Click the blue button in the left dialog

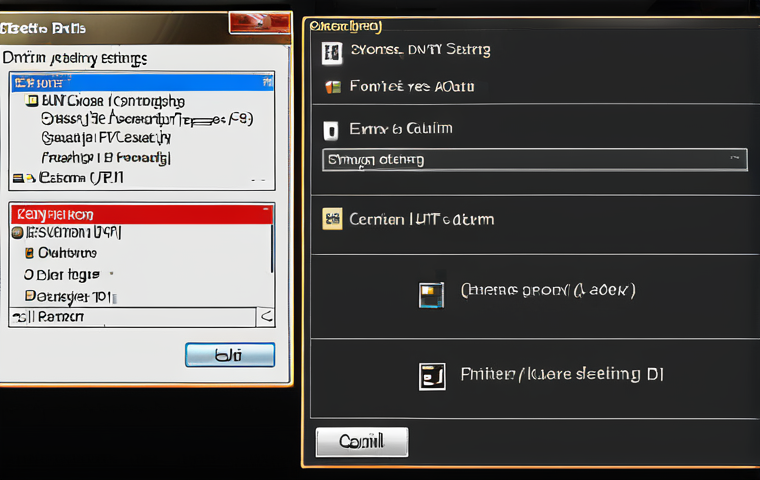[230, 355]
